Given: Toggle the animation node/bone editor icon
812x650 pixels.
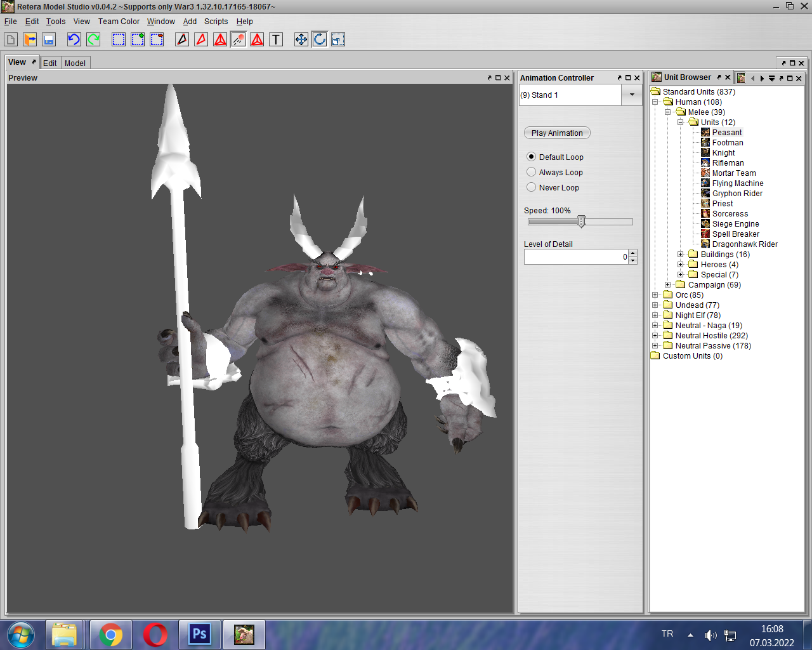Looking at the screenshot, I should click(x=239, y=39).
